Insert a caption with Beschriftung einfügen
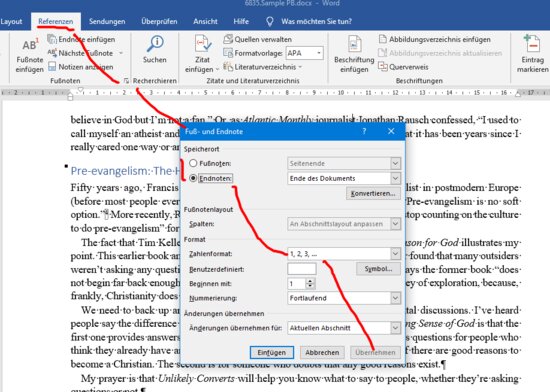 point(354,54)
